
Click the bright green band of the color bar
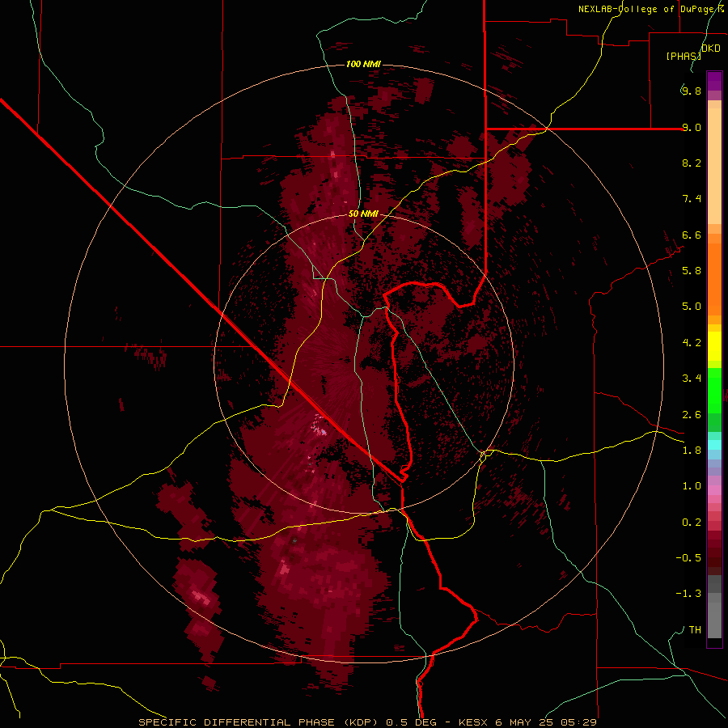coord(714,390)
